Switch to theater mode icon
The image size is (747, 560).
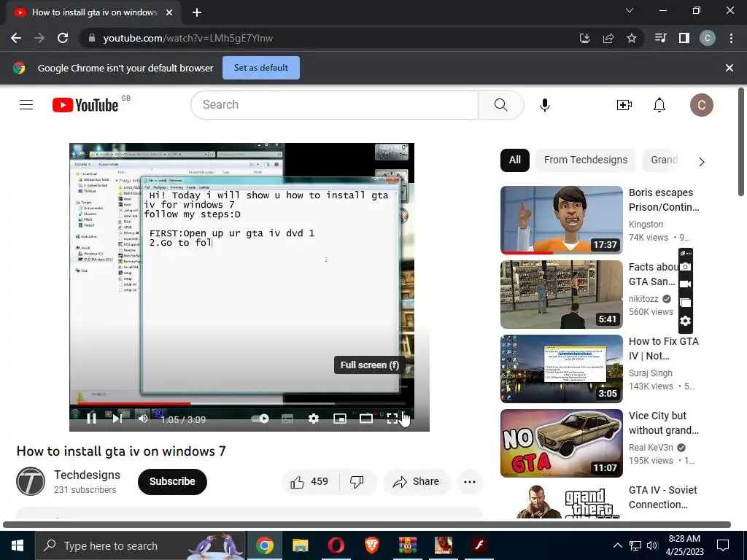point(366,419)
